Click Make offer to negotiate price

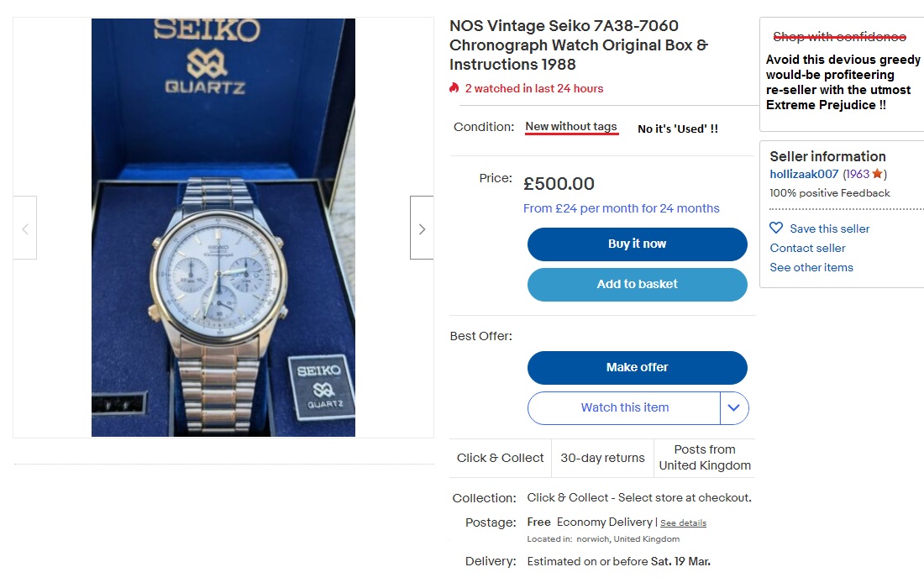[637, 367]
